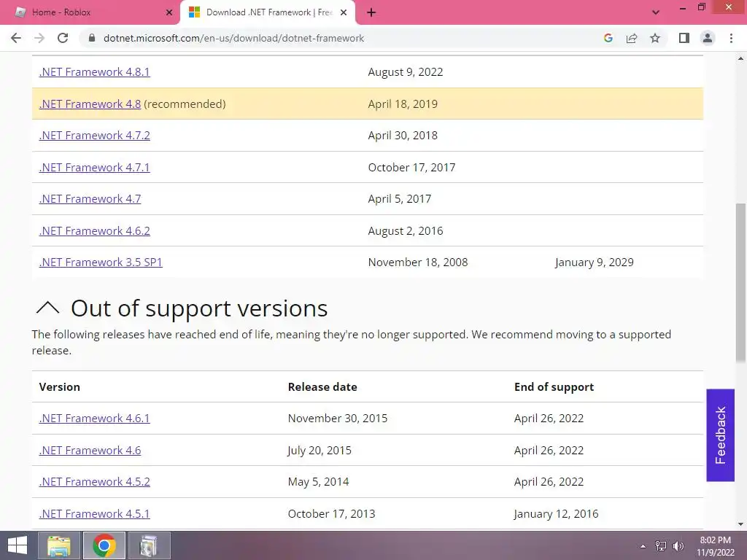Click the browser back arrow
Image resolution: width=747 pixels, height=560 pixels.
[x=16, y=38]
